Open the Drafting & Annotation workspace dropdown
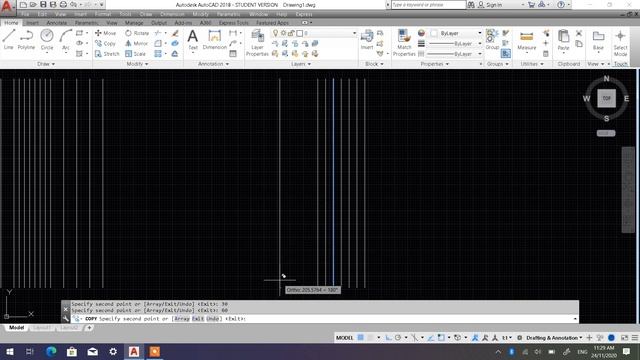The height and width of the screenshot is (360, 640). pyautogui.click(x=554, y=338)
